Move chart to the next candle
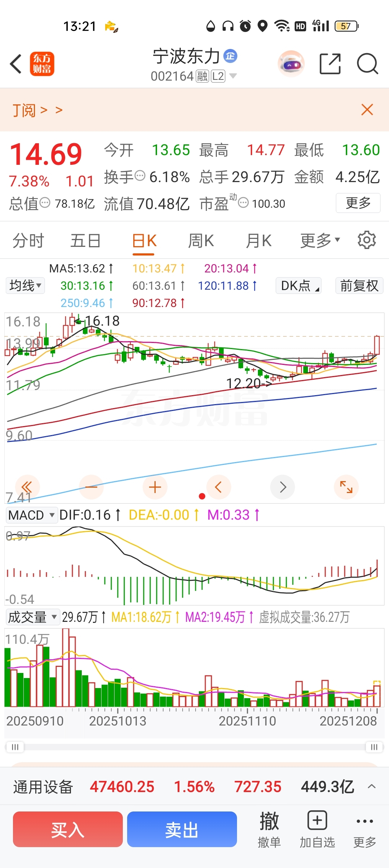Image resolution: width=389 pixels, height=868 pixels. 283,487
